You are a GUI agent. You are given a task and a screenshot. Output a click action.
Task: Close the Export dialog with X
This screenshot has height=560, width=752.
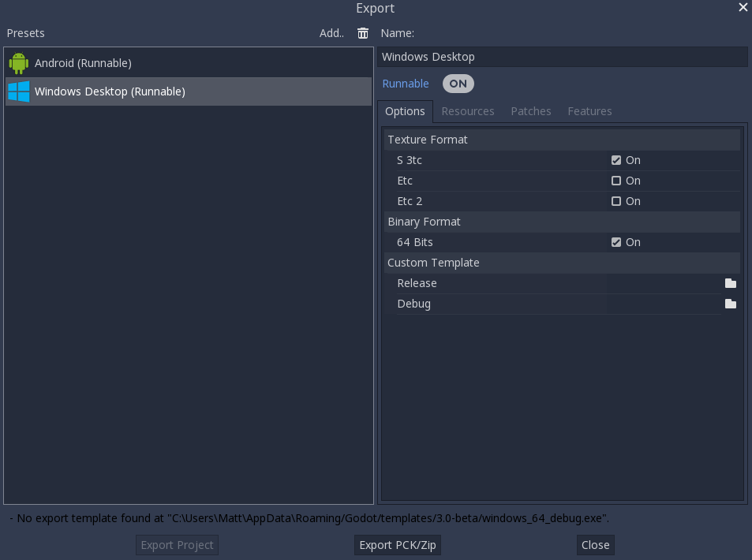click(x=743, y=7)
